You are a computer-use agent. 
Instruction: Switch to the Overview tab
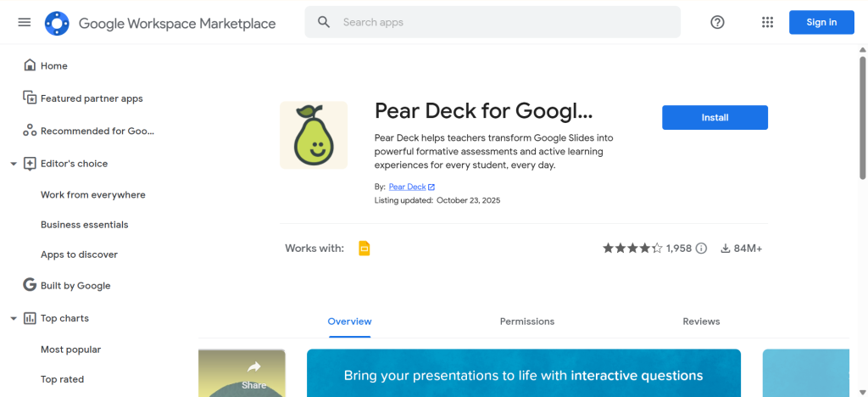pos(350,322)
